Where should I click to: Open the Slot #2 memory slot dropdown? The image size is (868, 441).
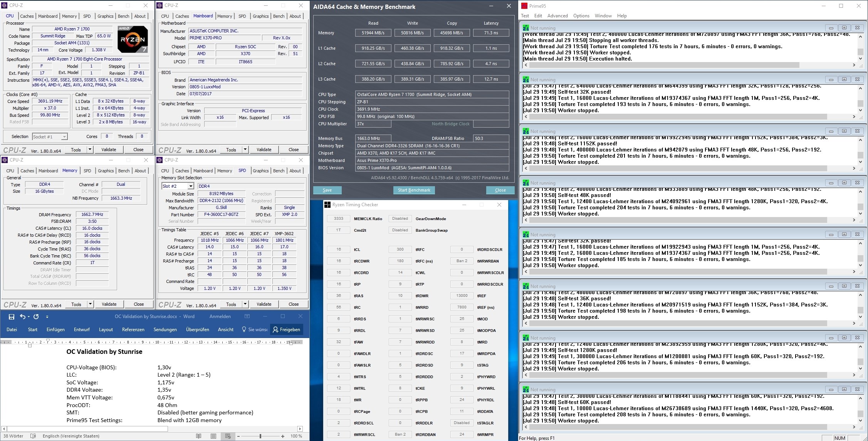tap(190, 186)
